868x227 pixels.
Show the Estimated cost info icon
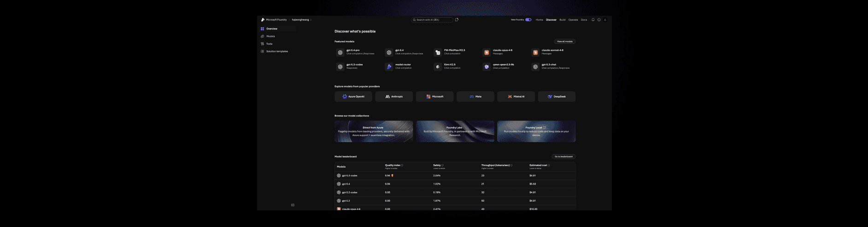click(x=549, y=165)
